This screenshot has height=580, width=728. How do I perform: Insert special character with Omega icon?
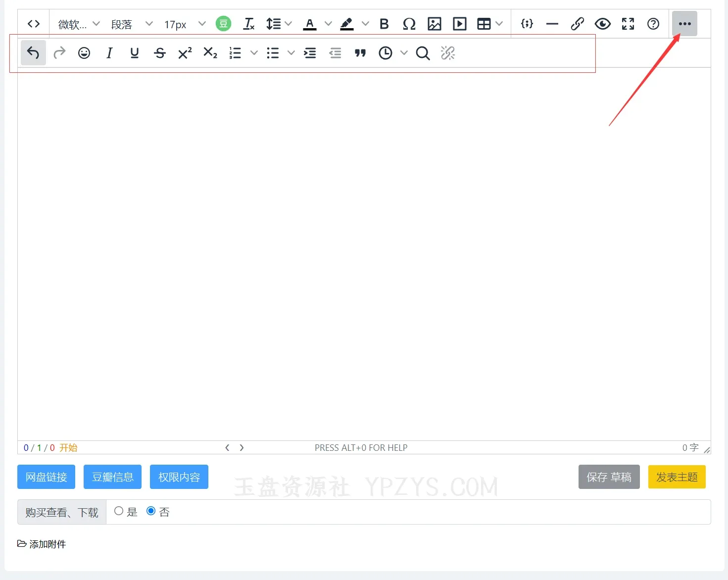click(409, 24)
